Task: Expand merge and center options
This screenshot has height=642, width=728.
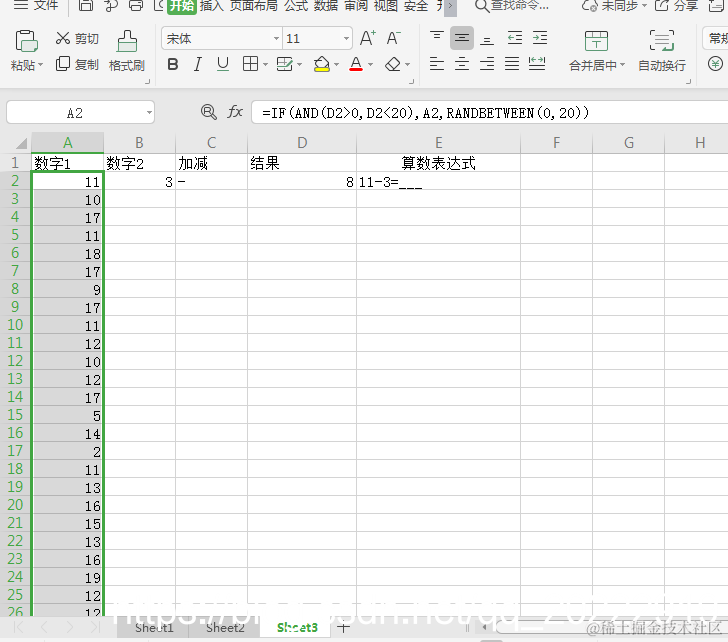Action: coord(622,65)
